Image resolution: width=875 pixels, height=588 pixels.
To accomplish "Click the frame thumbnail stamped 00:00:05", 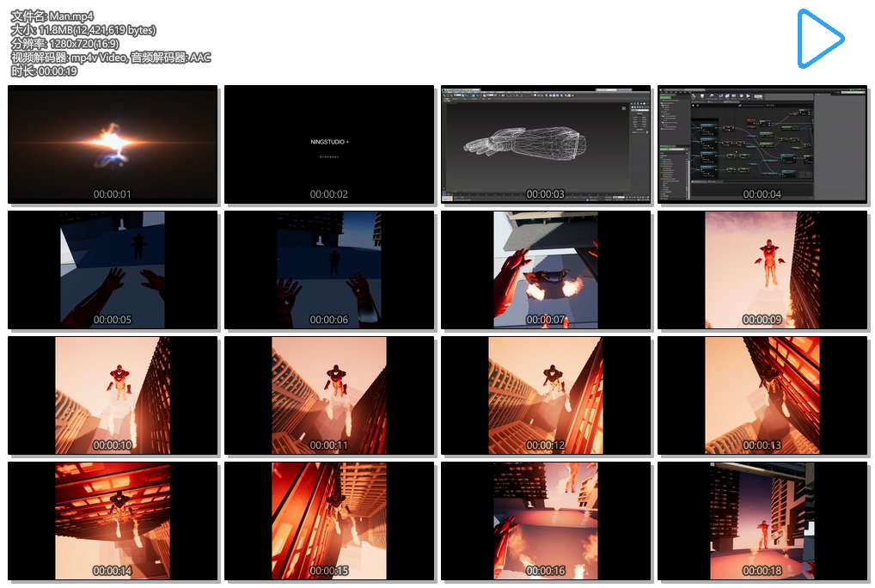I will (x=113, y=270).
